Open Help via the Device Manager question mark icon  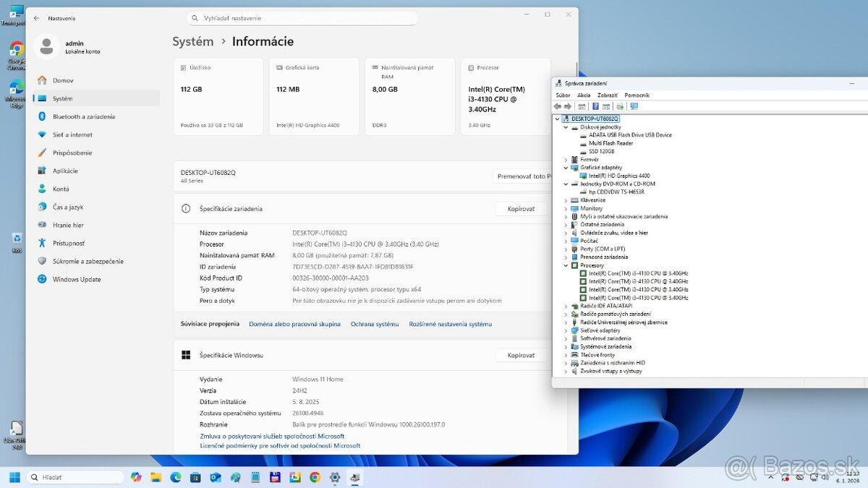click(x=595, y=106)
